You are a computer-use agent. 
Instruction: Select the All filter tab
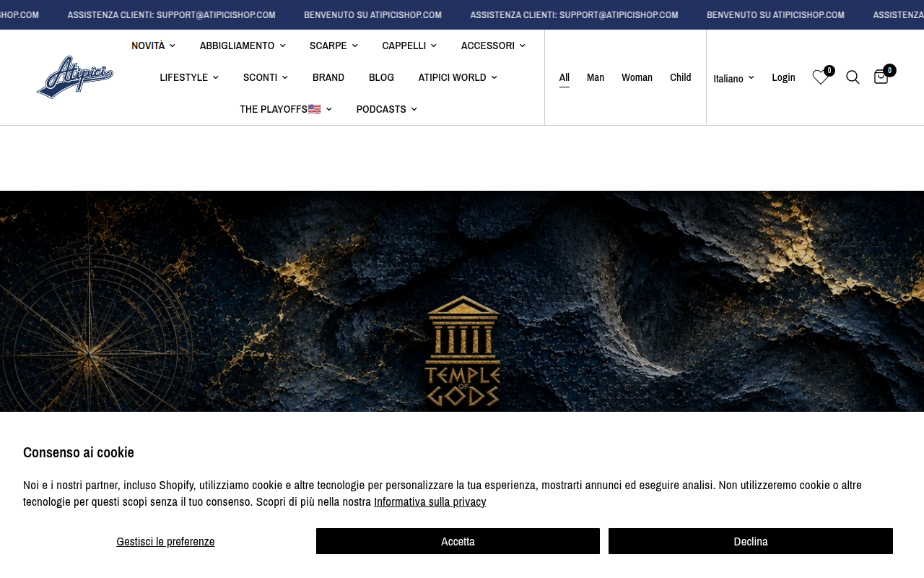point(565,77)
